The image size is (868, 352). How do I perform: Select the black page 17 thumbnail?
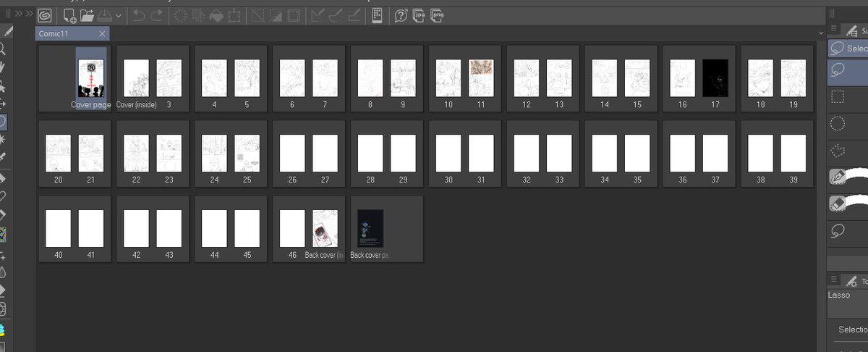coord(715,78)
